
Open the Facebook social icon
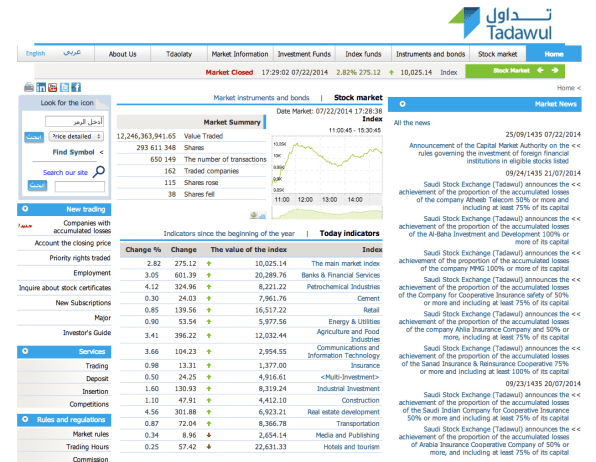[x=76, y=87]
